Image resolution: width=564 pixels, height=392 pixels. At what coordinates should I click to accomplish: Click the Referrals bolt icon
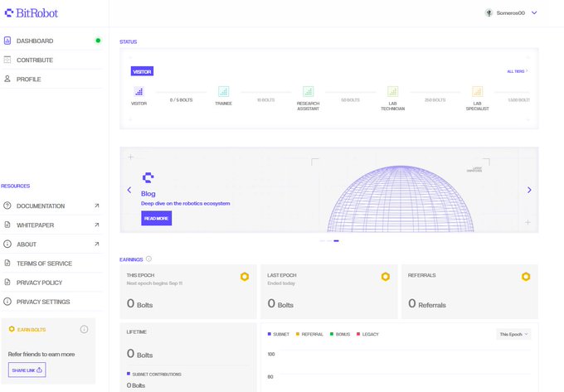click(526, 276)
